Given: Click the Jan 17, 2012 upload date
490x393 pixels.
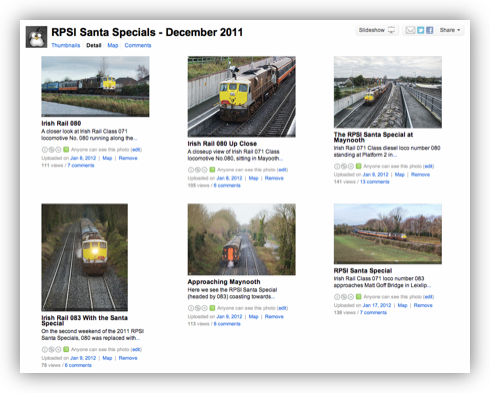Looking at the screenshot, I should point(377,305).
